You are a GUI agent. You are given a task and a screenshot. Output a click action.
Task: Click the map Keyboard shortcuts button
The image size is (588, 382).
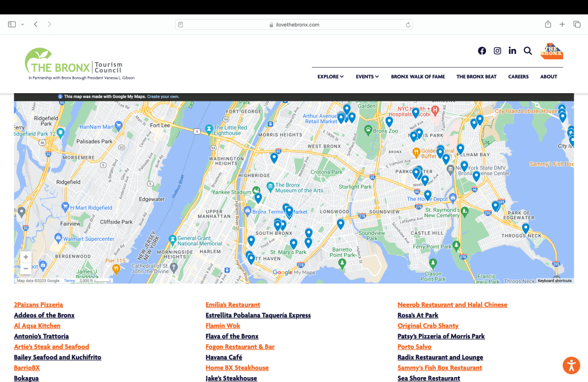point(555,281)
